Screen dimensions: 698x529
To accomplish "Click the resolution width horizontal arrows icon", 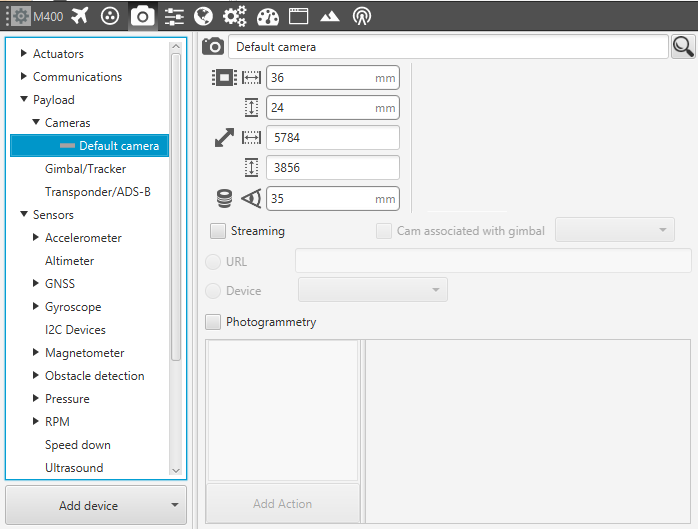I will 252,138.
